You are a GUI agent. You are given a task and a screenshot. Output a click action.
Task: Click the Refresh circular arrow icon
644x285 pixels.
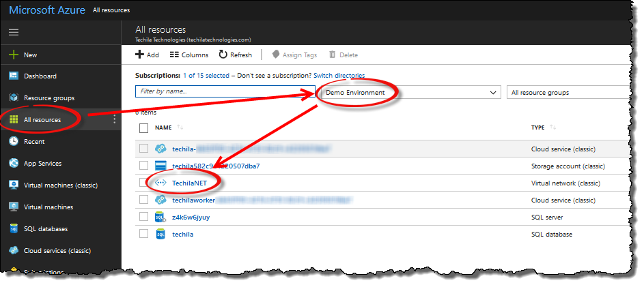[x=223, y=54]
